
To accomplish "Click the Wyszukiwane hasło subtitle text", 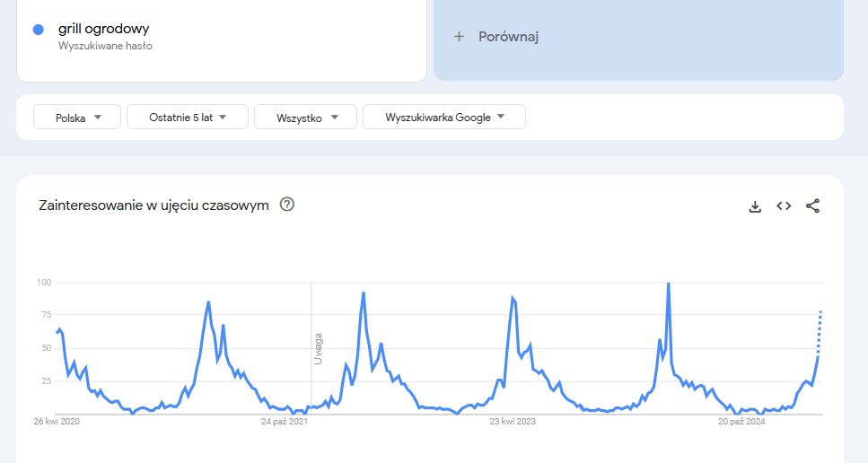I will click(x=105, y=46).
